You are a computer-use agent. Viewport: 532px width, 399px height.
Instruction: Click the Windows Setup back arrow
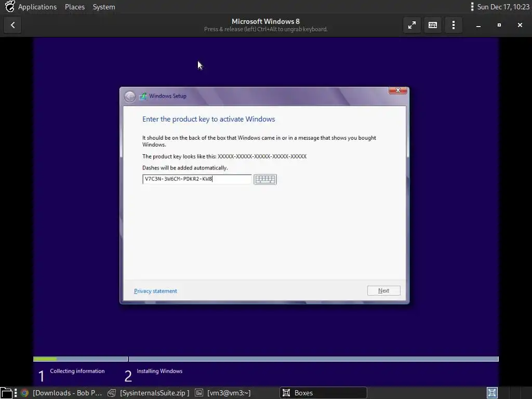[129, 96]
